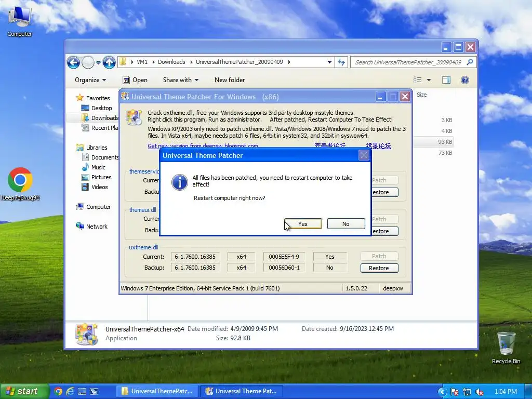Open the Documents library in the navigation pane
The width and height of the screenshot is (532, 399).
[x=100, y=157]
